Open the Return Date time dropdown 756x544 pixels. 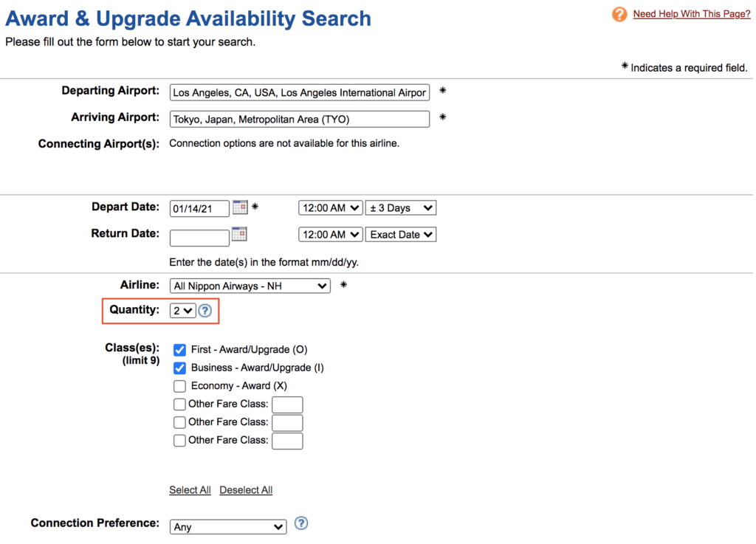pyautogui.click(x=330, y=235)
